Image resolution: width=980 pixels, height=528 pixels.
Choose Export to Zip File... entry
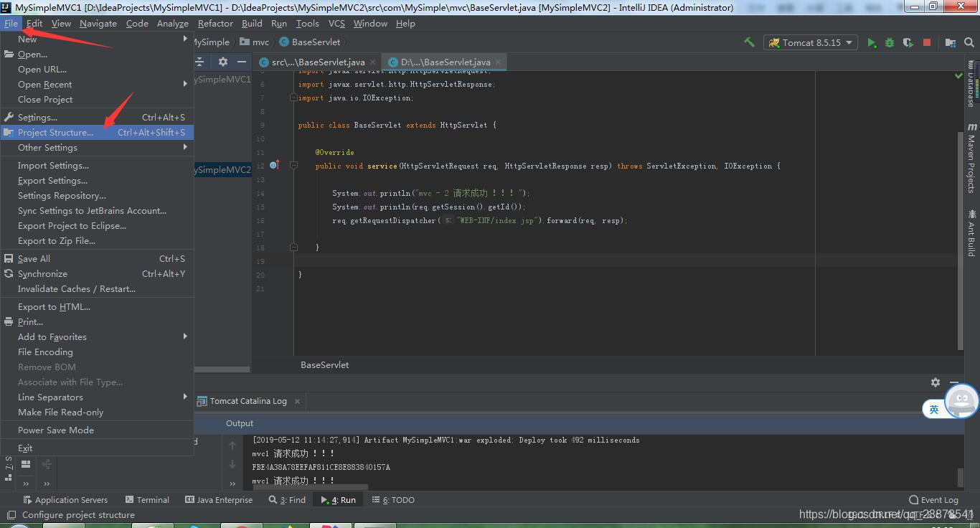[97, 240]
